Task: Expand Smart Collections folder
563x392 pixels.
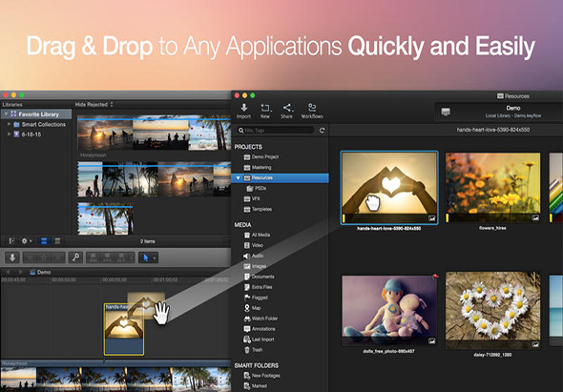Action: point(9,124)
